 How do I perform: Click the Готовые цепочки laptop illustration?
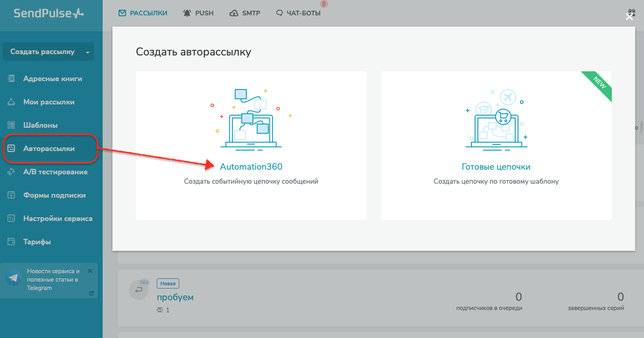click(497, 120)
